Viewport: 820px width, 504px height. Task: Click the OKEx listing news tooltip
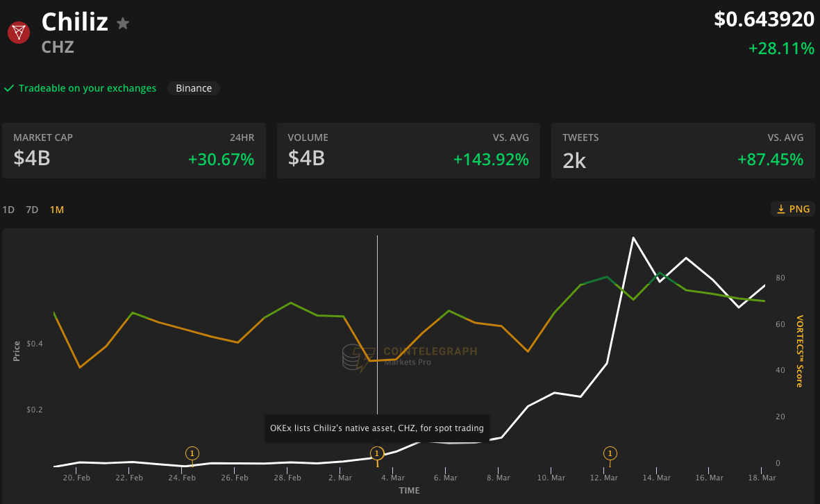tap(377, 428)
